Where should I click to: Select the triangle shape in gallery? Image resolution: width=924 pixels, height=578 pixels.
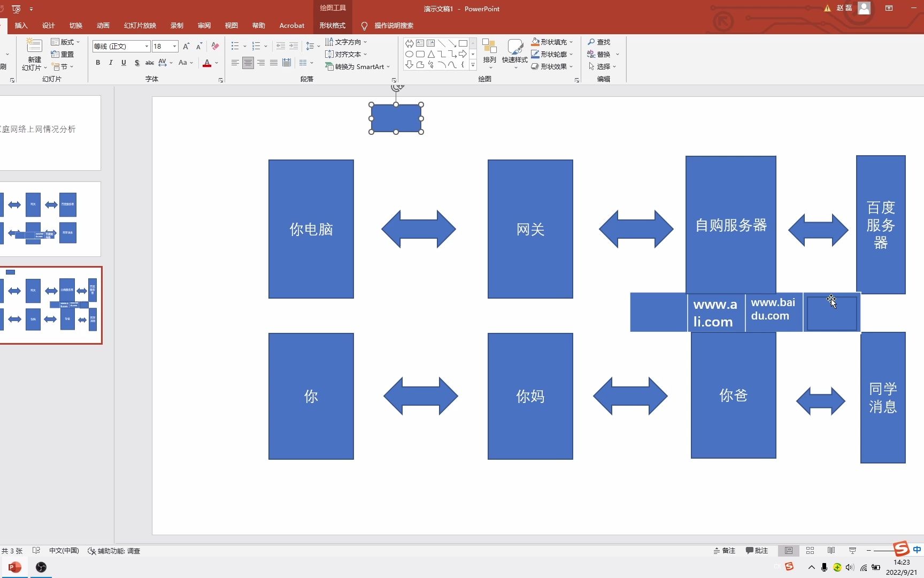[430, 54]
